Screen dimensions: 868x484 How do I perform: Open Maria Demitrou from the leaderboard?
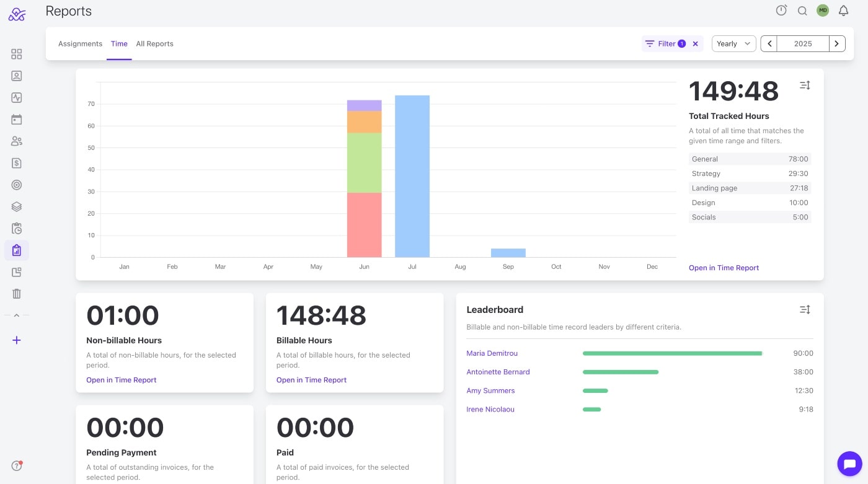492,353
